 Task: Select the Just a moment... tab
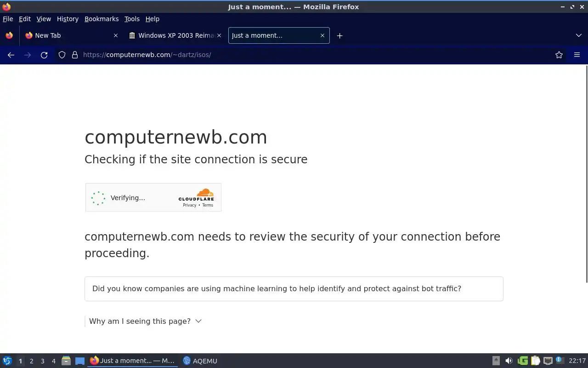coord(279,35)
